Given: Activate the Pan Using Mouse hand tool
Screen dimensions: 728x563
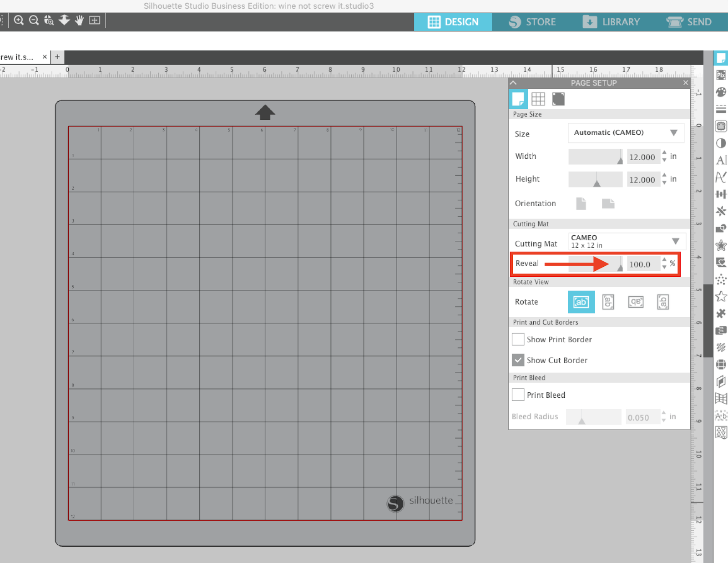Looking at the screenshot, I should coord(79,20).
